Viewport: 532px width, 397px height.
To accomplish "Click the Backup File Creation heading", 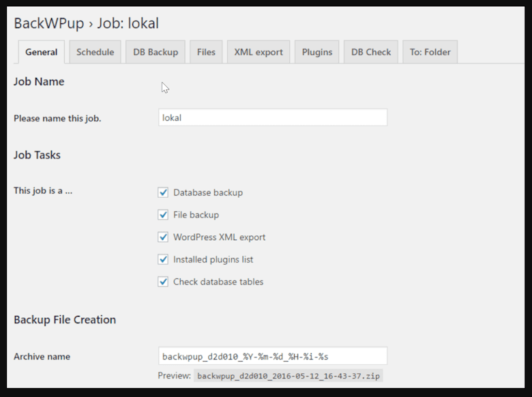I will coord(65,320).
